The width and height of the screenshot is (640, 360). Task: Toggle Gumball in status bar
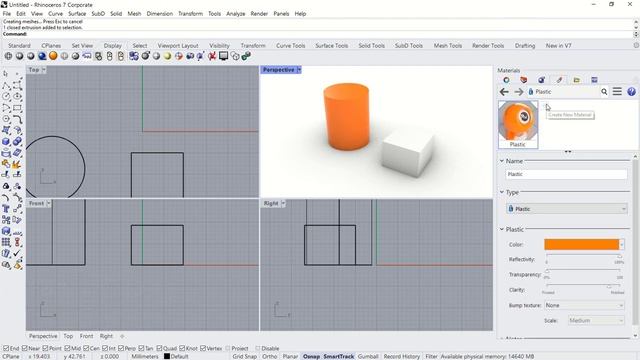tap(368, 356)
